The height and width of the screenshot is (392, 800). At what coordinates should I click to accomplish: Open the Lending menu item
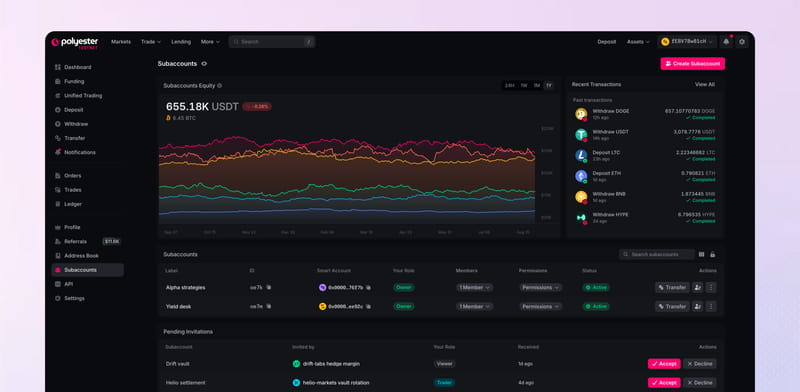(181, 42)
